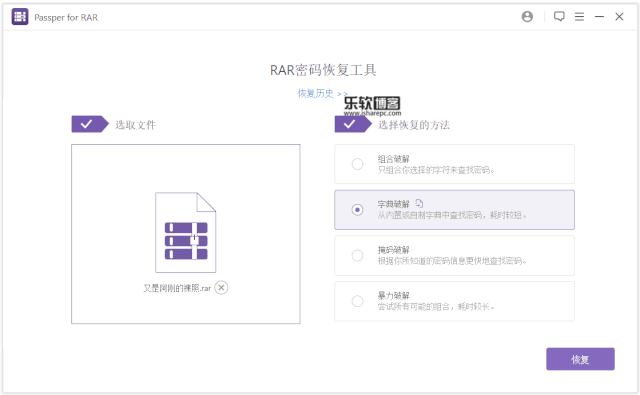This screenshot has height=395, width=640.
Task: Select the 组合破解 radio button
Action: coord(357,164)
